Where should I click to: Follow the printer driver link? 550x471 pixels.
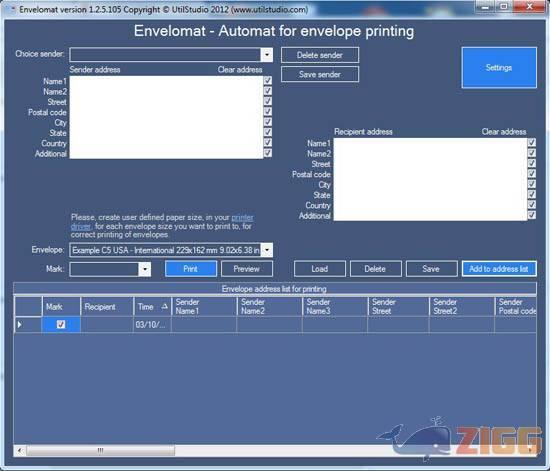(242, 217)
